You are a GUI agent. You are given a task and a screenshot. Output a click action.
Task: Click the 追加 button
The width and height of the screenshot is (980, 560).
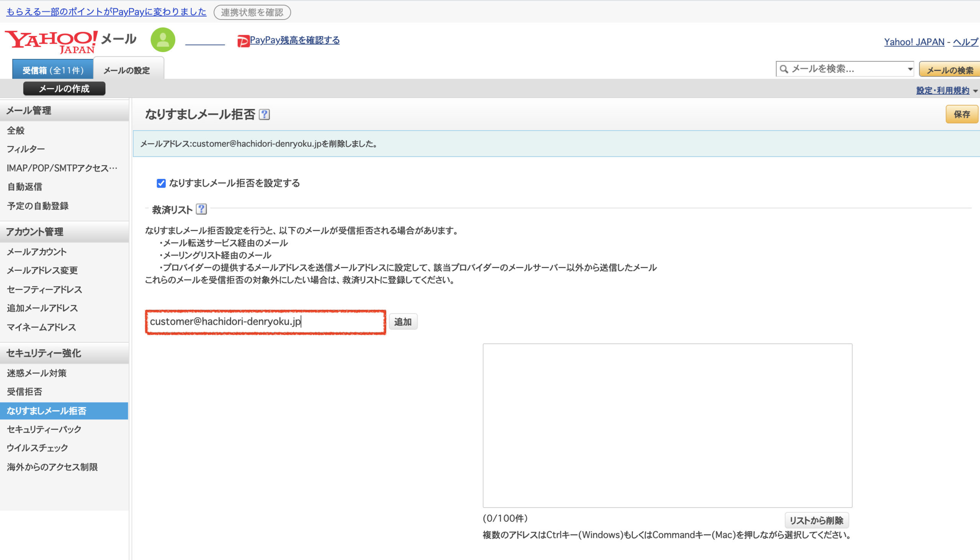pos(403,322)
